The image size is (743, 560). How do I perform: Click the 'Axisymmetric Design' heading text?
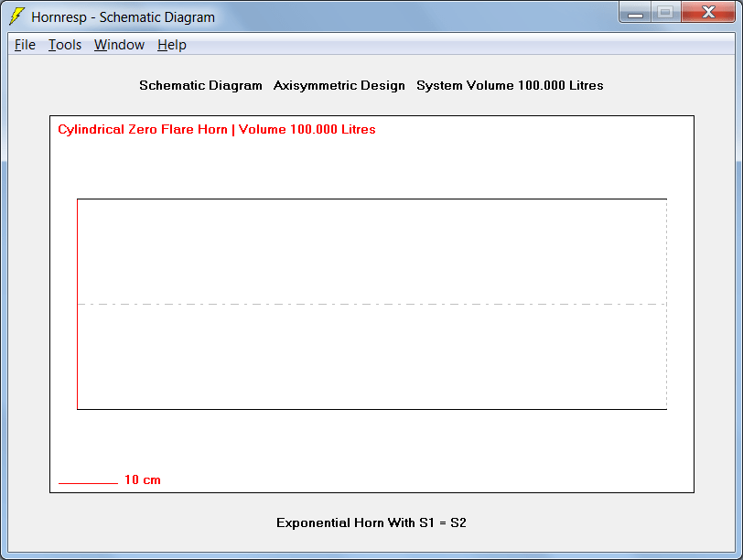(339, 85)
